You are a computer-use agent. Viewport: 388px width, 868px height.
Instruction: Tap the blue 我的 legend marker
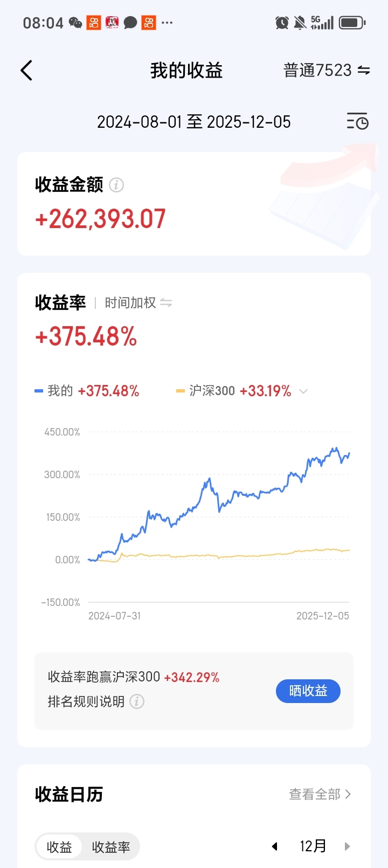coord(39,391)
